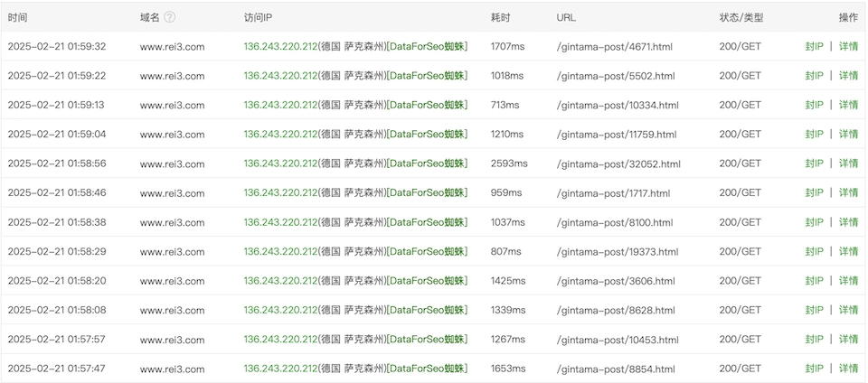Image resolution: width=868 pixels, height=383 pixels.
Task: Block IP for the 01:58:56 request
Action: pos(814,163)
